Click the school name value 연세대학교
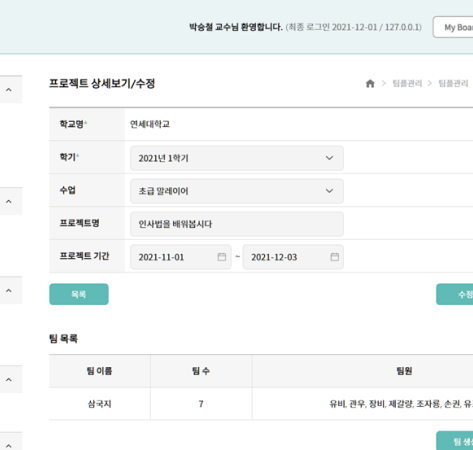Viewport: 473px width, 450px height. [x=150, y=124]
